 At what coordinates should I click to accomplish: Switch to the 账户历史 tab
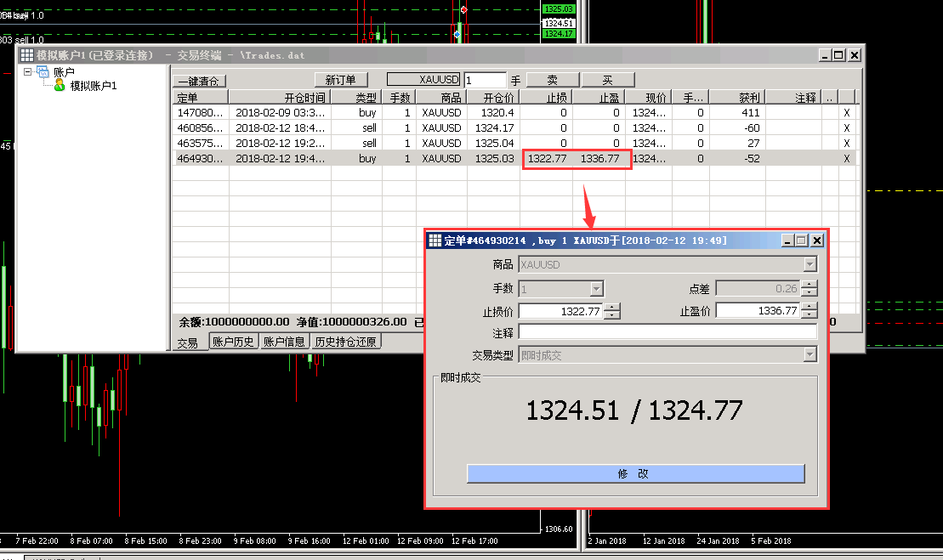[234, 342]
